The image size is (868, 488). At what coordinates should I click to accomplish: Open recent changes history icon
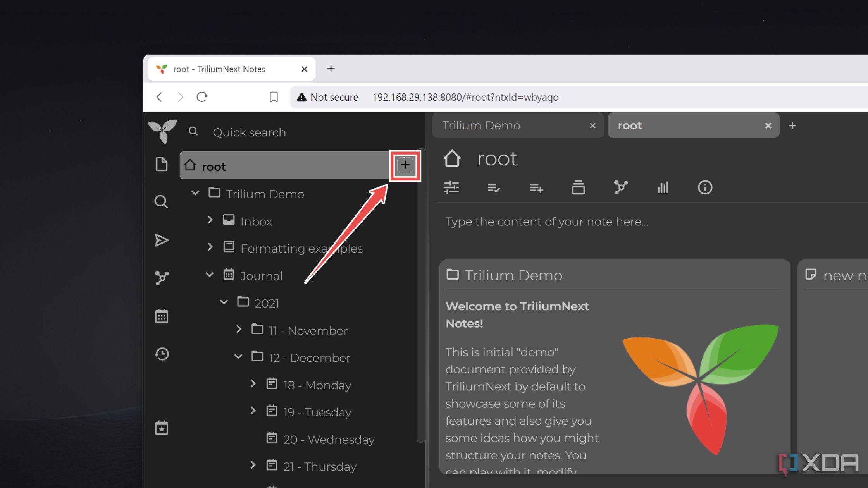point(162,354)
